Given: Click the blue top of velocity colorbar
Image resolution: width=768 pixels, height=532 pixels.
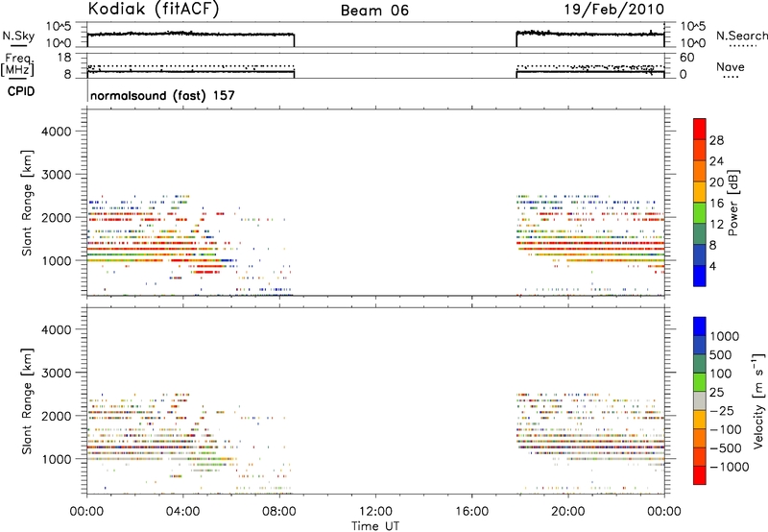Looking at the screenshot, I should (x=700, y=326).
